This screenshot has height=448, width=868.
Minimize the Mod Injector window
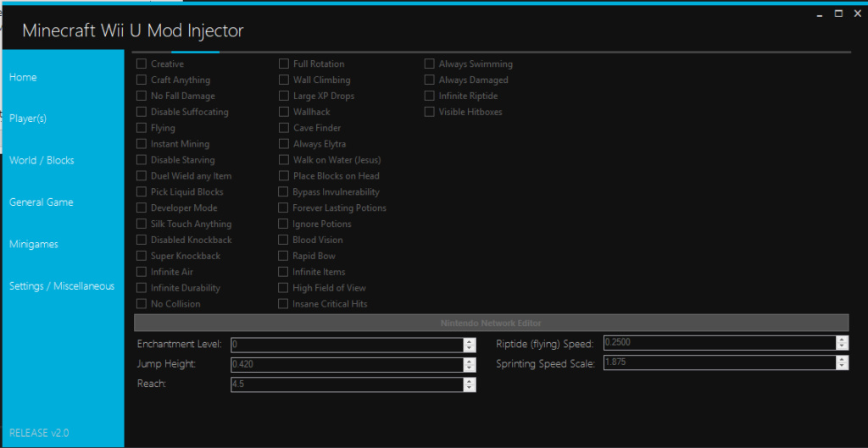pyautogui.click(x=821, y=14)
